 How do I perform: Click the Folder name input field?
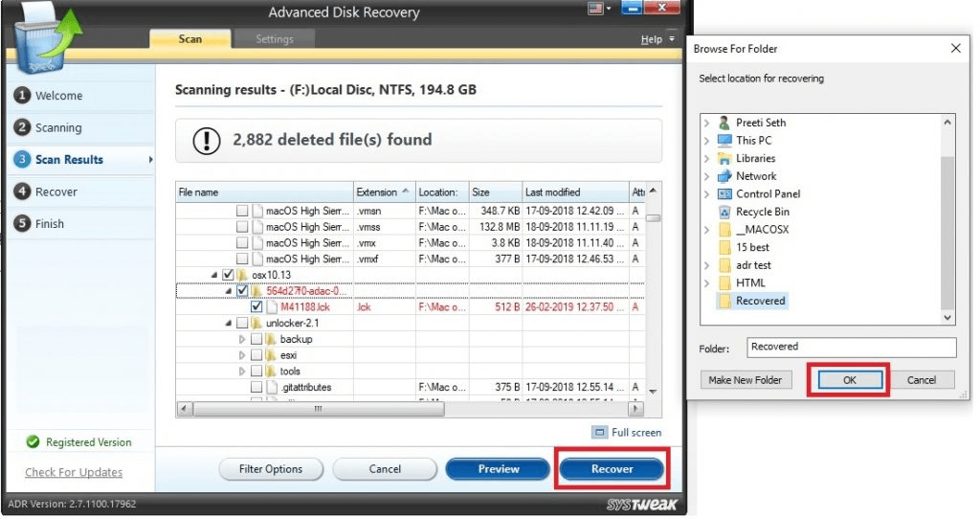(x=851, y=348)
